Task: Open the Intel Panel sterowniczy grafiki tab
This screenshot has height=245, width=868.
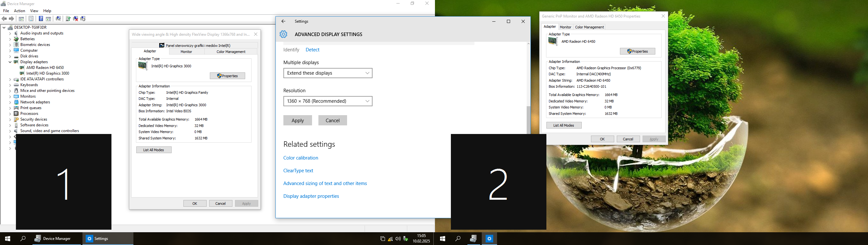Action: 195,45
